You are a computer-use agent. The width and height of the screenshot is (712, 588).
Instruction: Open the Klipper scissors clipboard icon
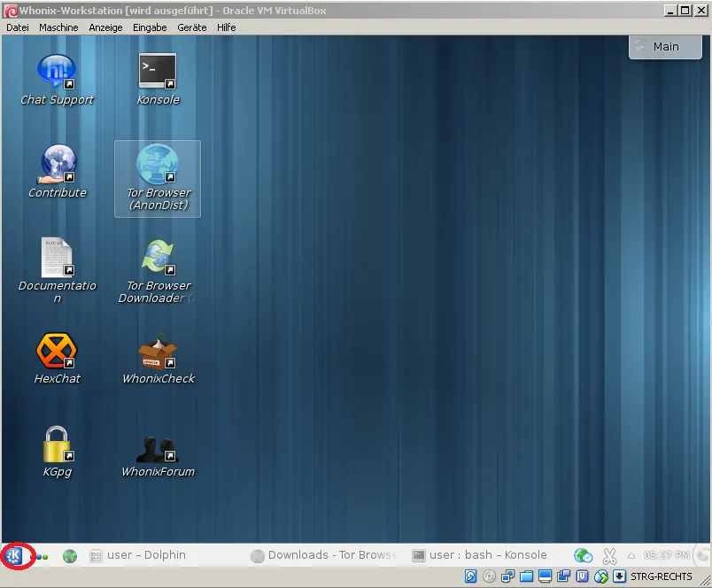pyautogui.click(x=609, y=555)
